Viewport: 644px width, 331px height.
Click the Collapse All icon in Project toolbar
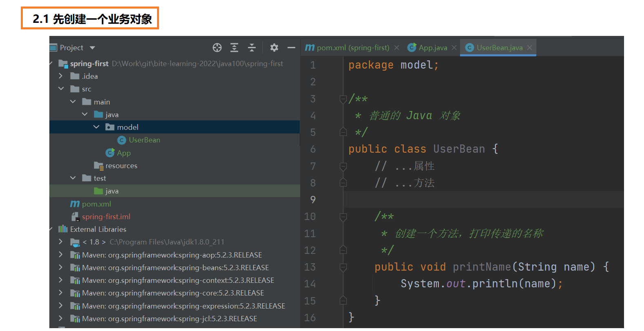click(x=252, y=48)
